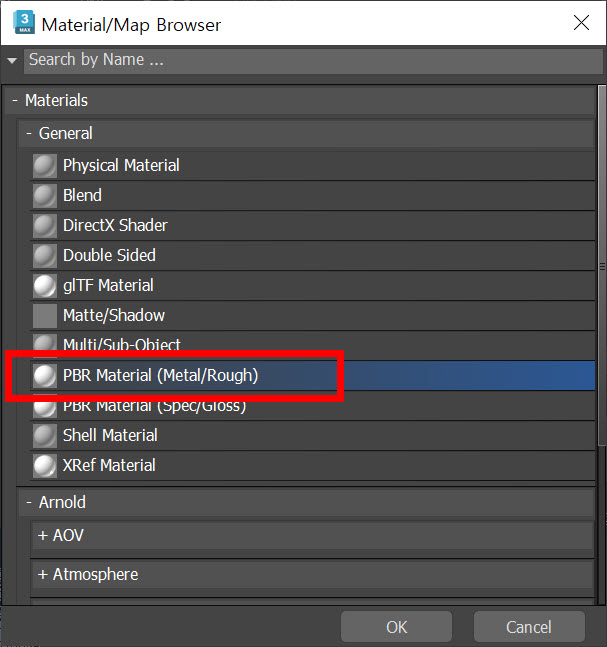The width and height of the screenshot is (607, 647).
Task: Confirm selection with OK button
Action: click(397, 627)
